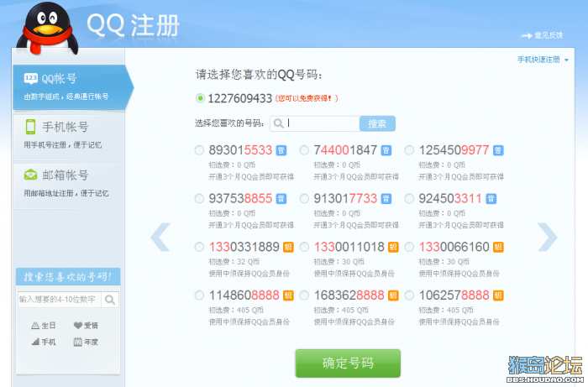Image resolution: width=588 pixels, height=387 pixels.
Task: Click blue 普 badge beside 893015533
Action: pos(281,150)
